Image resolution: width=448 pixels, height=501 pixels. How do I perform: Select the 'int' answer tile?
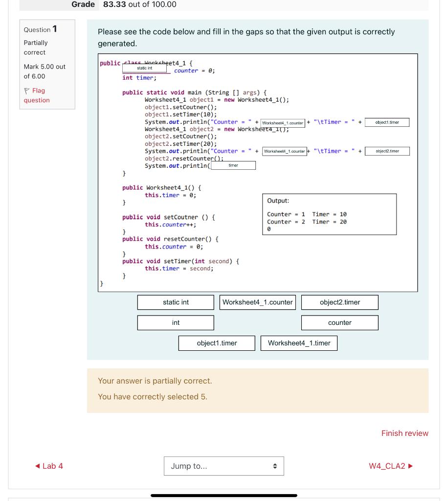pos(175,322)
